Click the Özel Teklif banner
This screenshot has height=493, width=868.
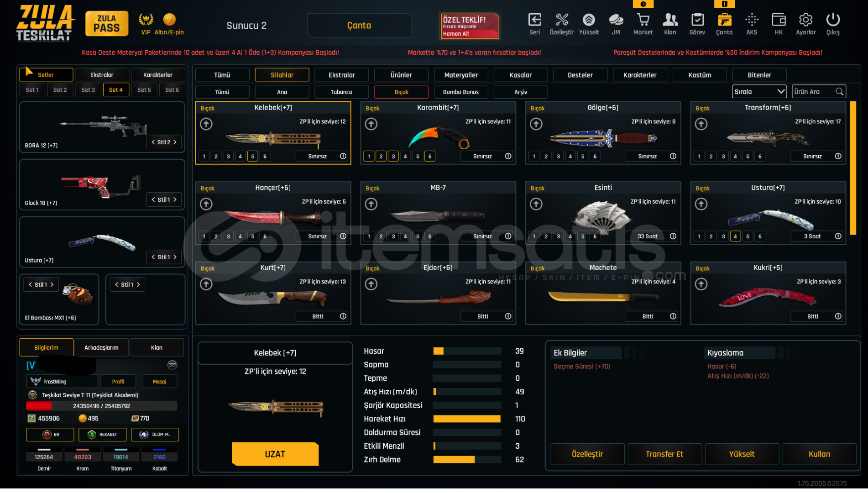(x=469, y=26)
